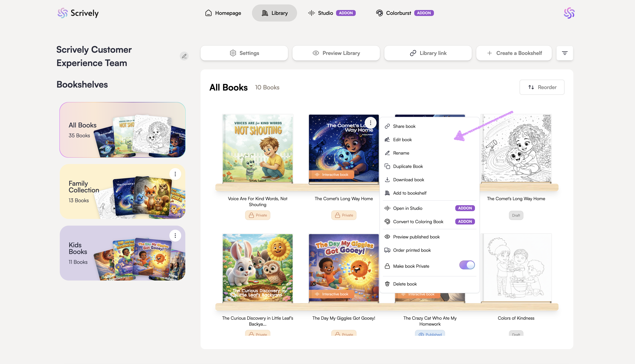
Task: Choose Download book from the menu
Action: coord(408,180)
